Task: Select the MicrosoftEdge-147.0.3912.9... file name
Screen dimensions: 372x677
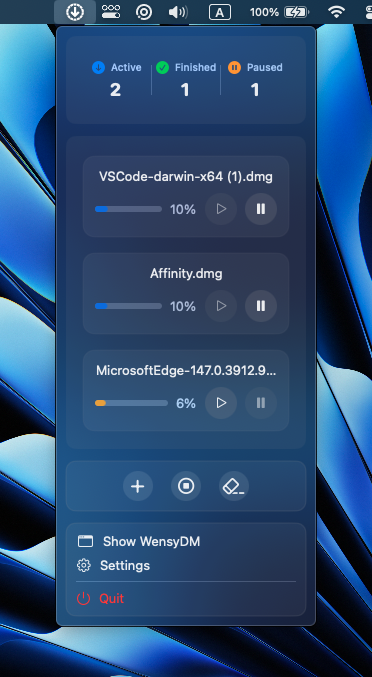Action: [186, 370]
